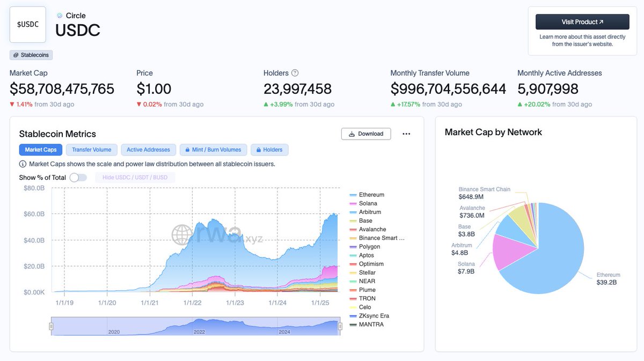Image resolution: width=644 pixels, height=361 pixels.
Task: Click the right handle of the date range slider
Action: click(340, 326)
